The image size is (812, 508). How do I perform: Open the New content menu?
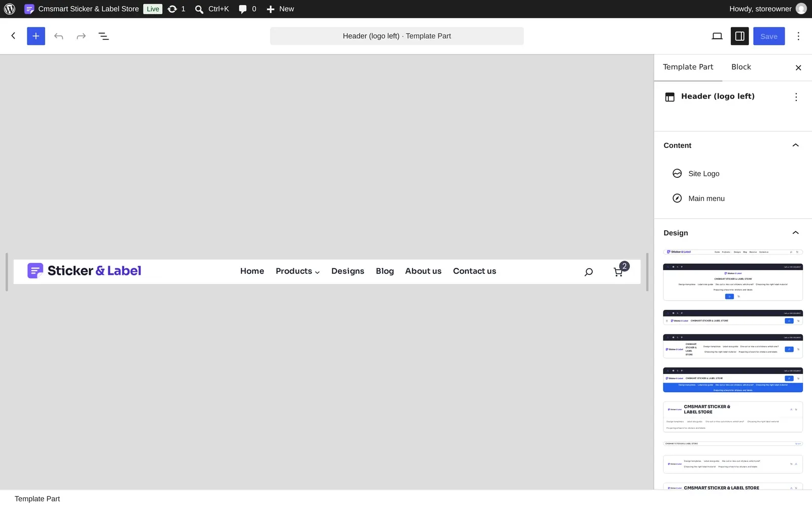click(280, 9)
